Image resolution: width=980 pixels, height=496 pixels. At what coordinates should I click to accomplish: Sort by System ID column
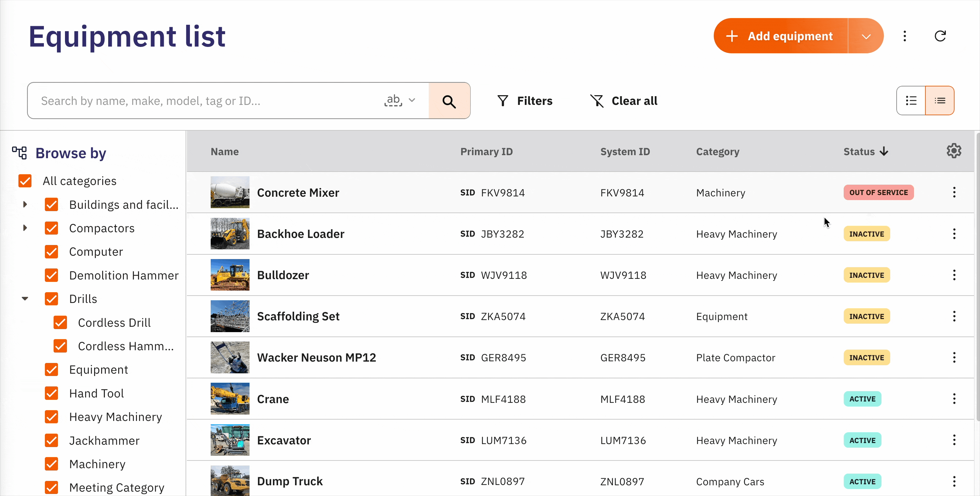tap(625, 151)
